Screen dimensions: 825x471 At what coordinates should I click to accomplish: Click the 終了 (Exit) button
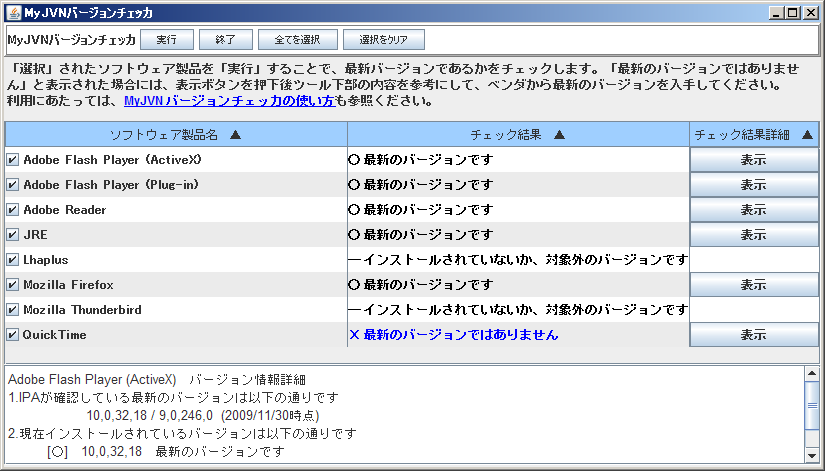(226, 39)
